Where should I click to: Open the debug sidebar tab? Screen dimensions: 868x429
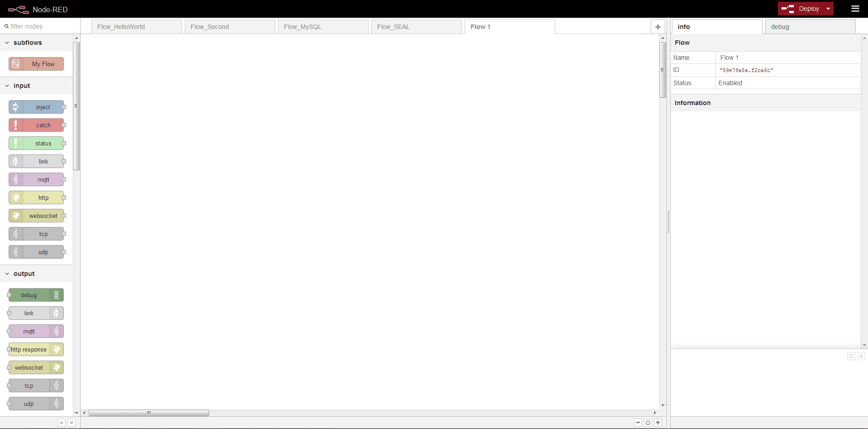pos(810,27)
